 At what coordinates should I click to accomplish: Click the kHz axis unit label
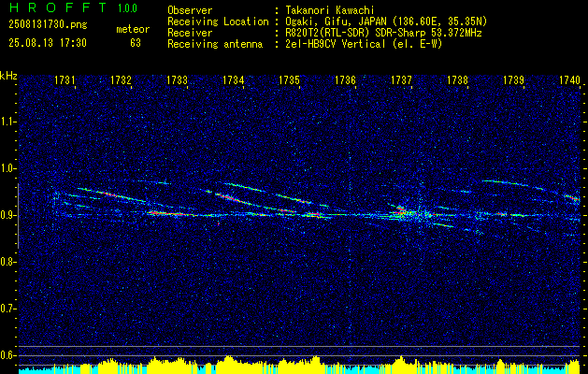[8, 76]
